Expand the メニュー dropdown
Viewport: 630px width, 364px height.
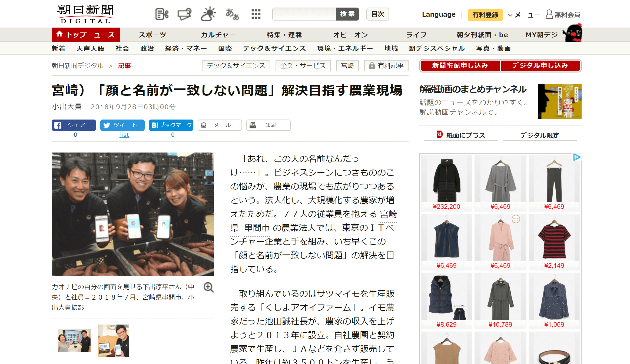524,15
